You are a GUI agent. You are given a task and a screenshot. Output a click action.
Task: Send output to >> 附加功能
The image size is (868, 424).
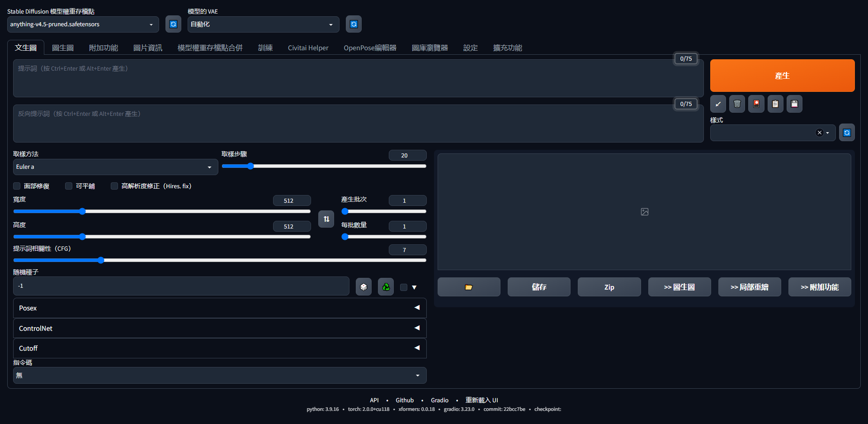point(820,287)
